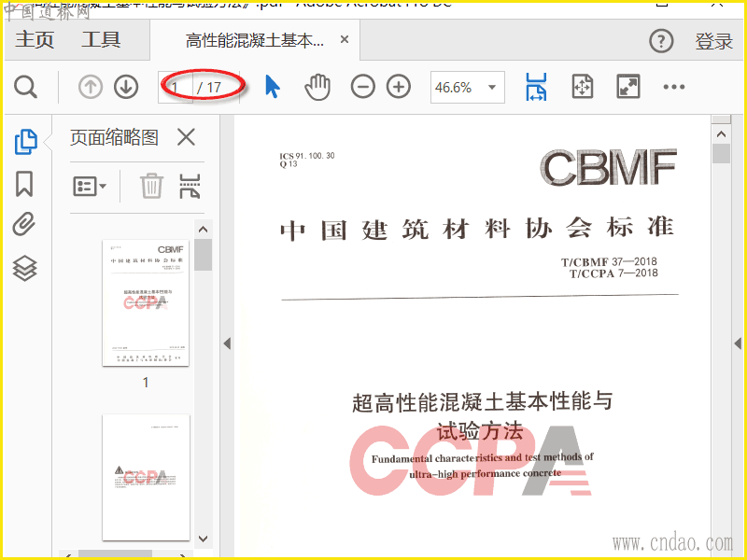The width and height of the screenshot is (747, 560).
Task: Click the thumbnail panel page layout icon
Action: click(190, 186)
